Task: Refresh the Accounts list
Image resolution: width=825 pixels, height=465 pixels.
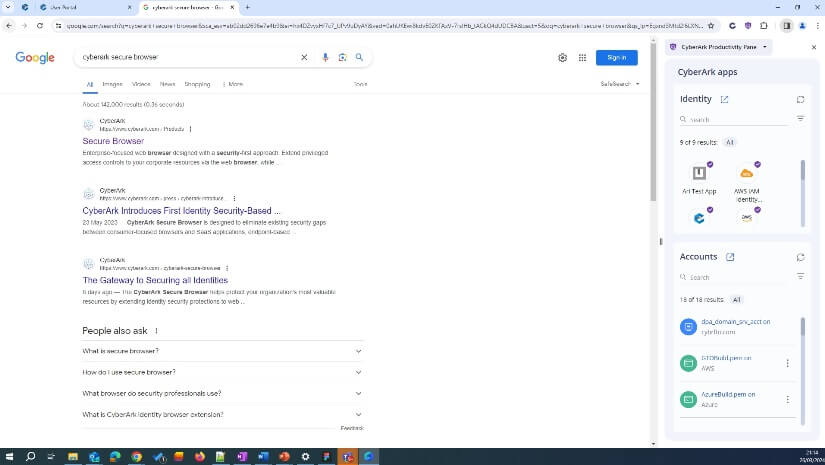Action: click(x=800, y=257)
